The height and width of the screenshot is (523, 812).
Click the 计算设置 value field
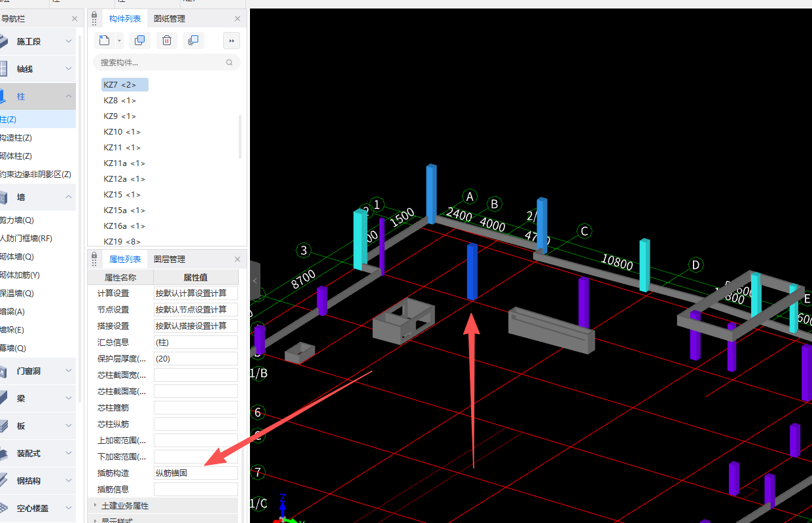[196, 293]
